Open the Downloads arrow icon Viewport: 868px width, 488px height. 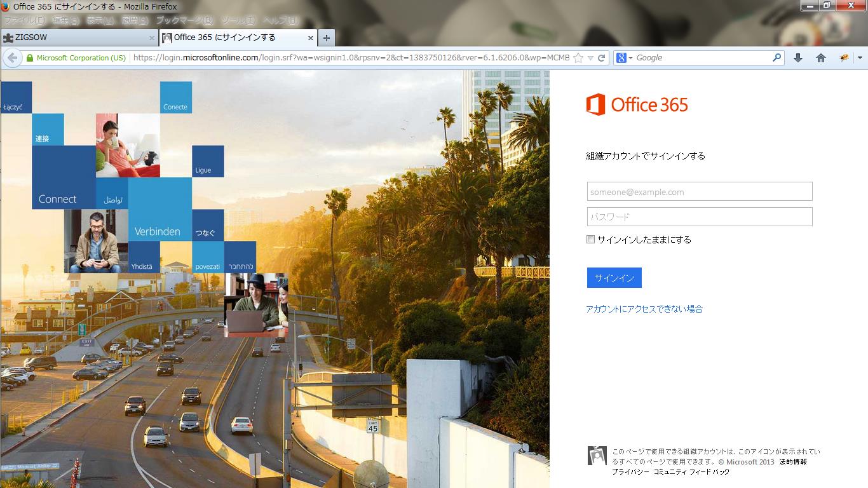(x=798, y=58)
